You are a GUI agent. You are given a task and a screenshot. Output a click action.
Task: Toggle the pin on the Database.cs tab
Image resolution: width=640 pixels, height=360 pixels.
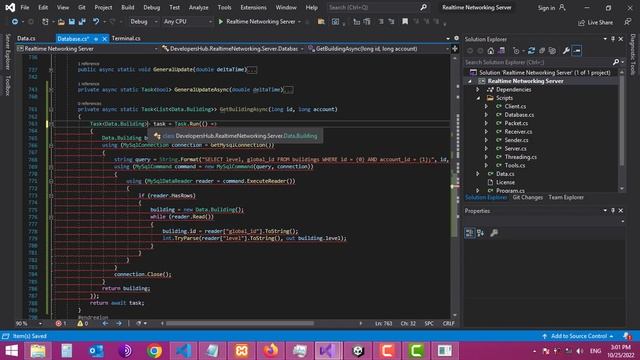tap(96, 39)
